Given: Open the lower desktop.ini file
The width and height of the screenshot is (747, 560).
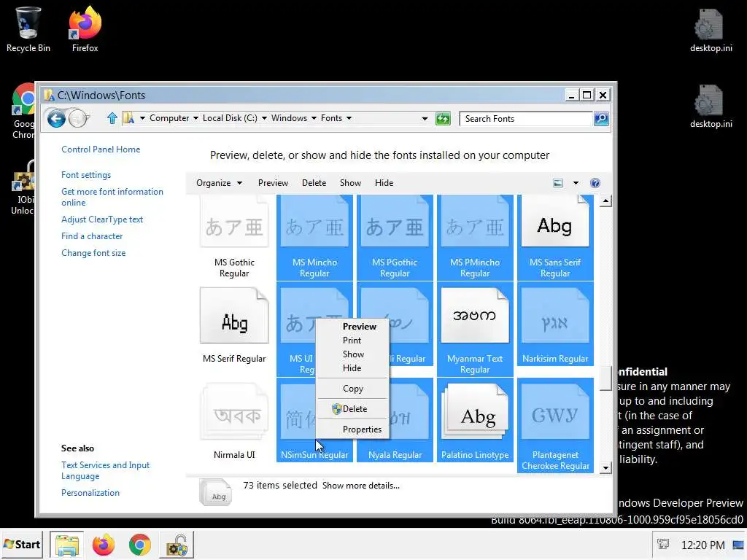Looking at the screenshot, I should 711,106.
